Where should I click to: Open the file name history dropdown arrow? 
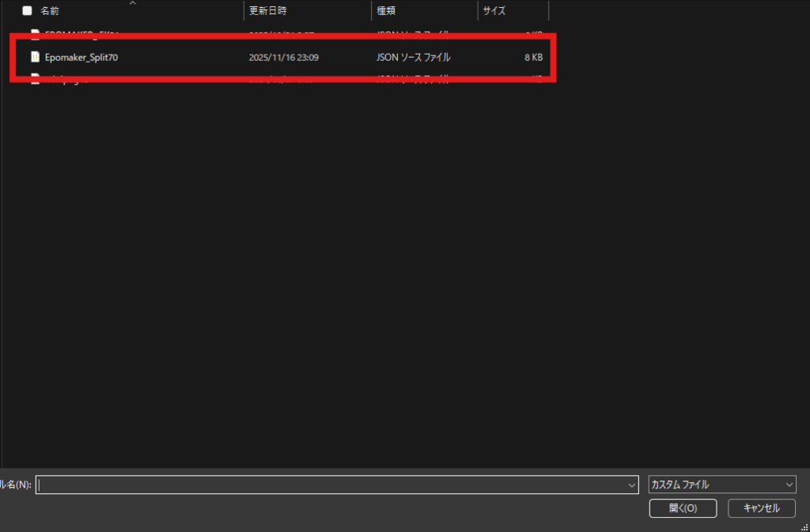click(631, 485)
